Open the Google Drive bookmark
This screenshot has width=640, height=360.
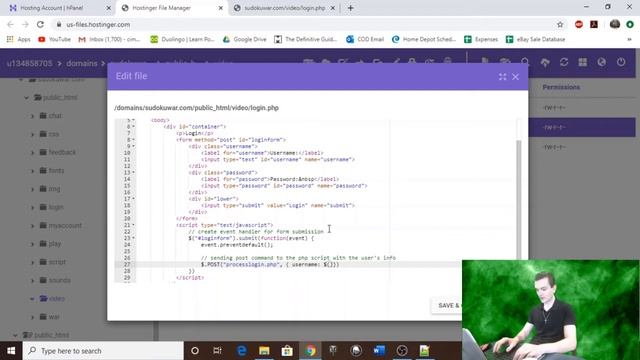click(x=244, y=39)
